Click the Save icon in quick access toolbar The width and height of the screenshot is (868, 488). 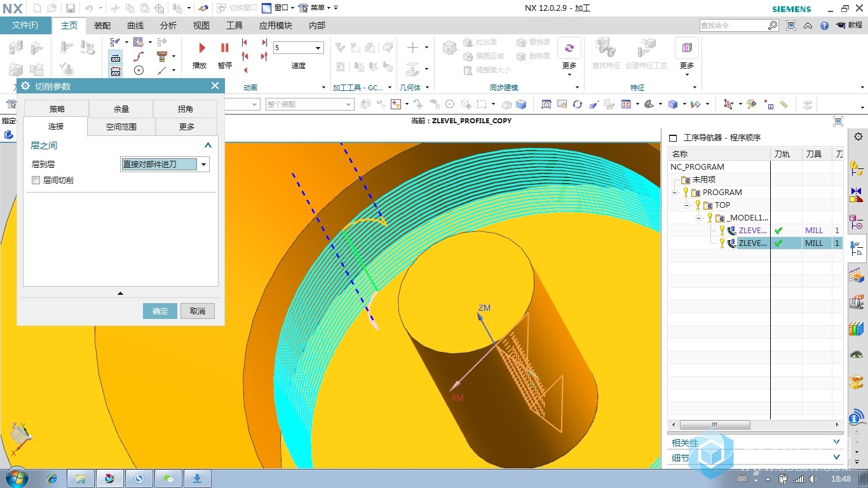[71, 8]
